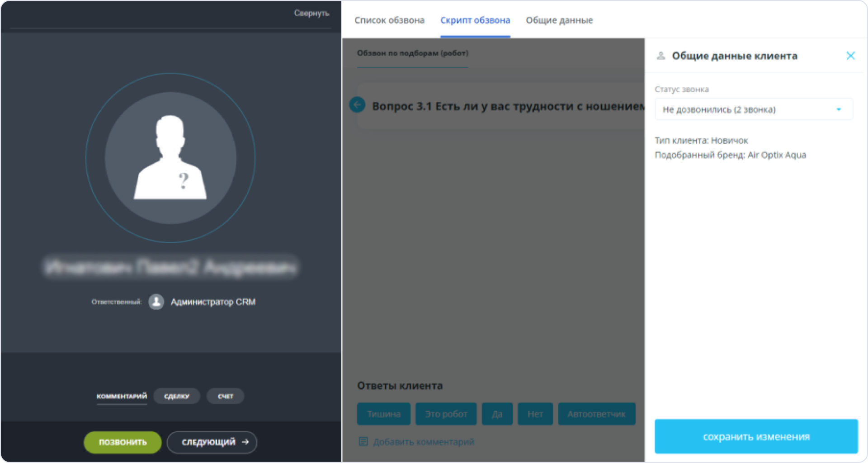Expand status list via the dropdown arrow
868x463 pixels.
coord(839,109)
